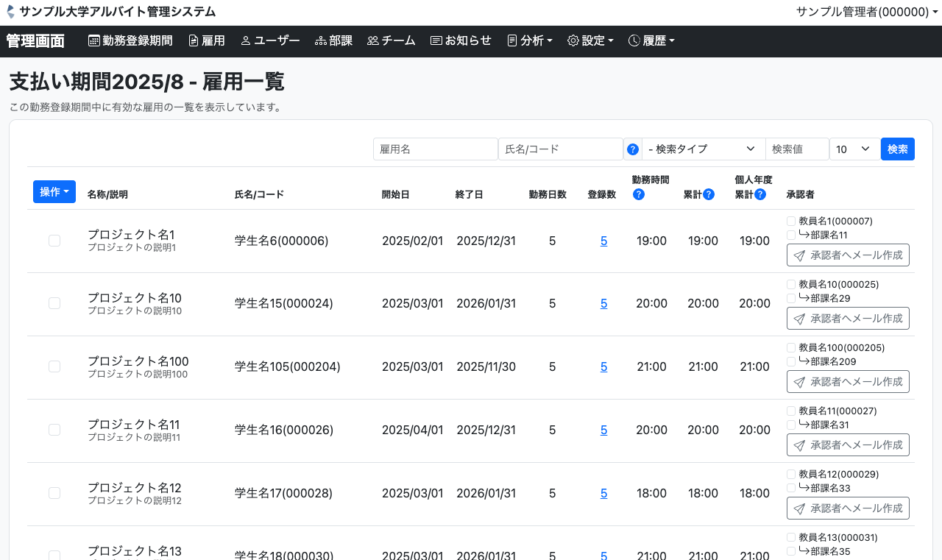Click the 名称/説明 column header
The height and width of the screenshot is (560, 942).
coord(107,195)
